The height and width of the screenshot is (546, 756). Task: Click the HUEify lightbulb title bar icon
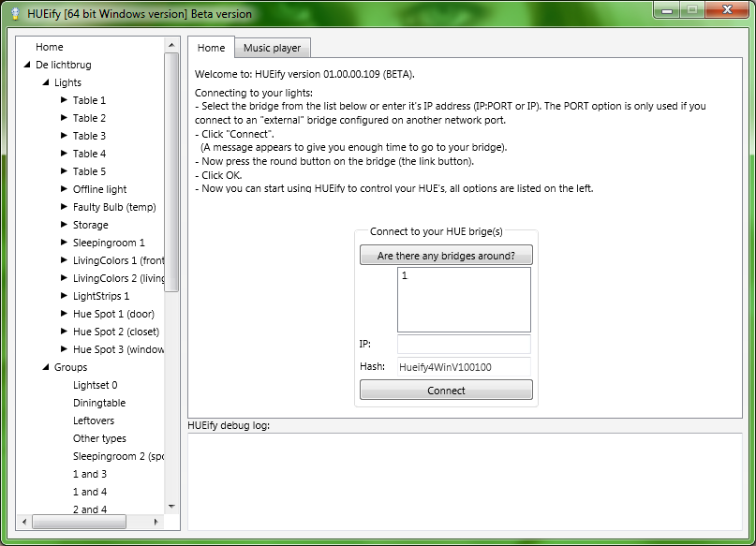click(15, 13)
